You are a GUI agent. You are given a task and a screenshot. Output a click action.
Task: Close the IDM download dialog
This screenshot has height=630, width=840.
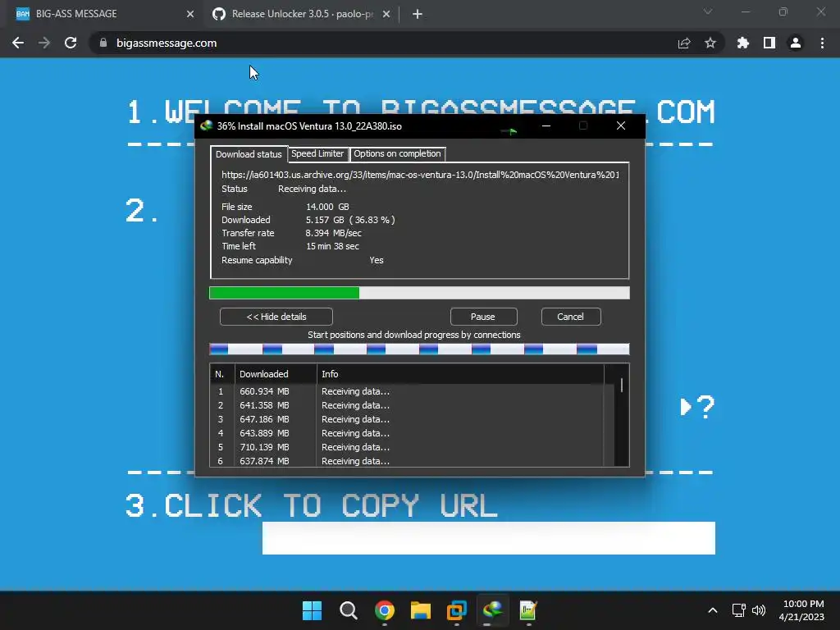point(621,126)
